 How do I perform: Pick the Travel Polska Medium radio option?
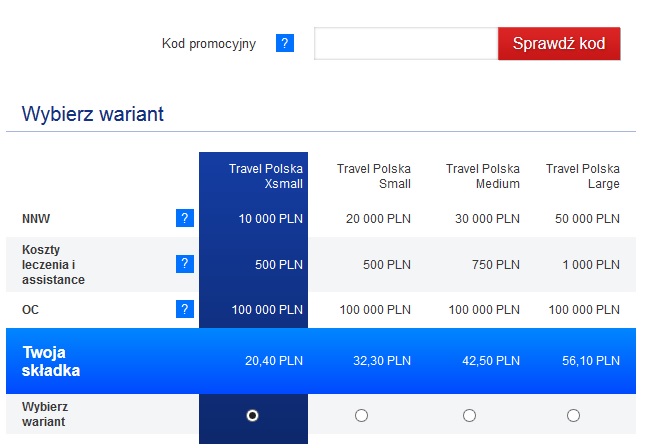click(x=469, y=415)
